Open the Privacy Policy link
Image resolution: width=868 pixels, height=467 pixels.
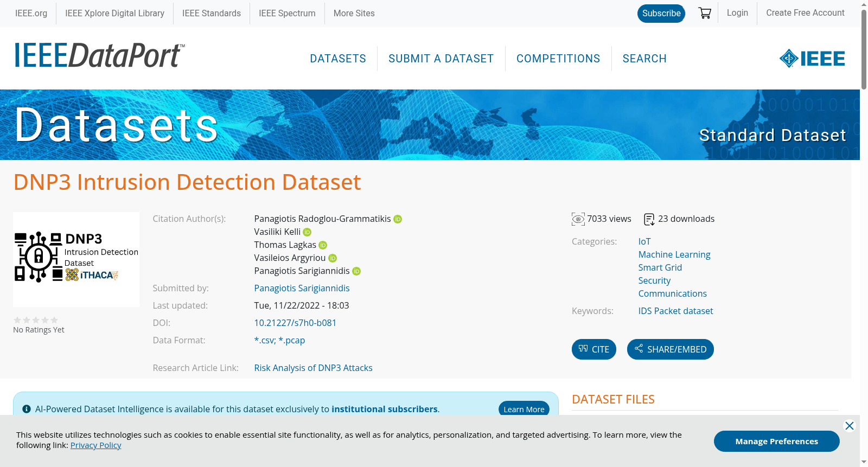96,445
